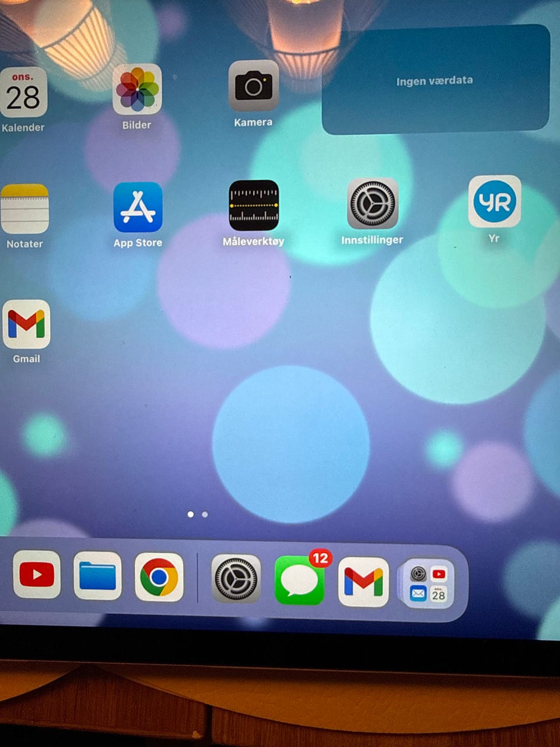Tap the weather widget showing Ingen værdata
The image size is (560, 747).
coord(436,80)
